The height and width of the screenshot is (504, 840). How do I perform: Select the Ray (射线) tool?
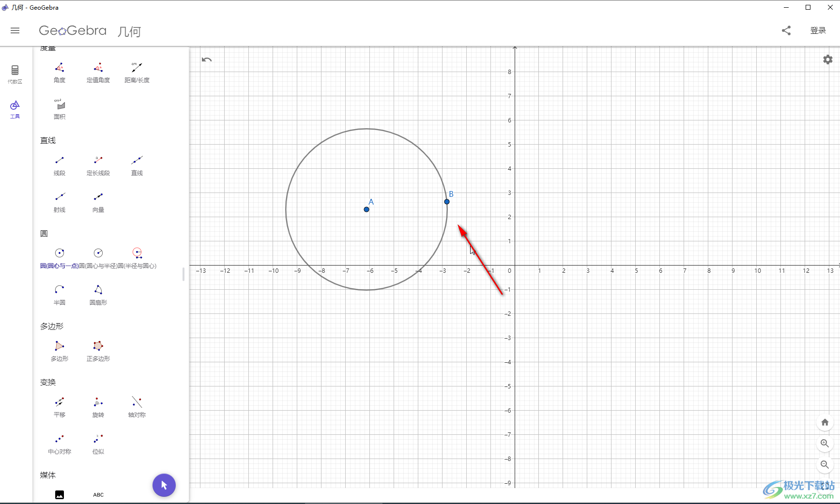click(x=60, y=202)
